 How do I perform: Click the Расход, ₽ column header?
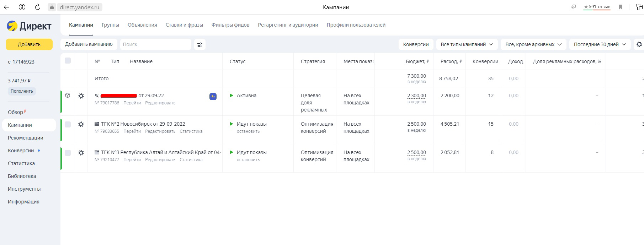coord(451,61)
